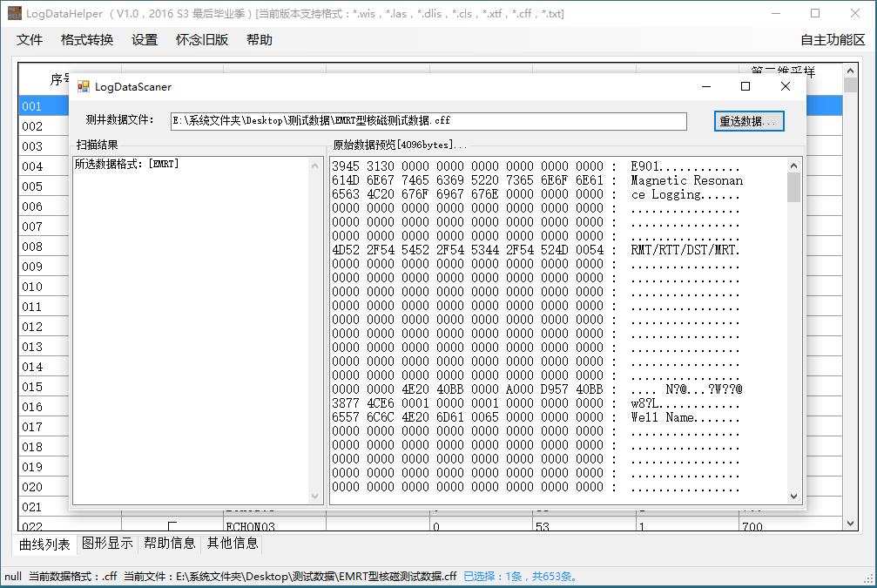Close the main LogDataHelper window
Screen dimensions: 877x588
[854, 13]
